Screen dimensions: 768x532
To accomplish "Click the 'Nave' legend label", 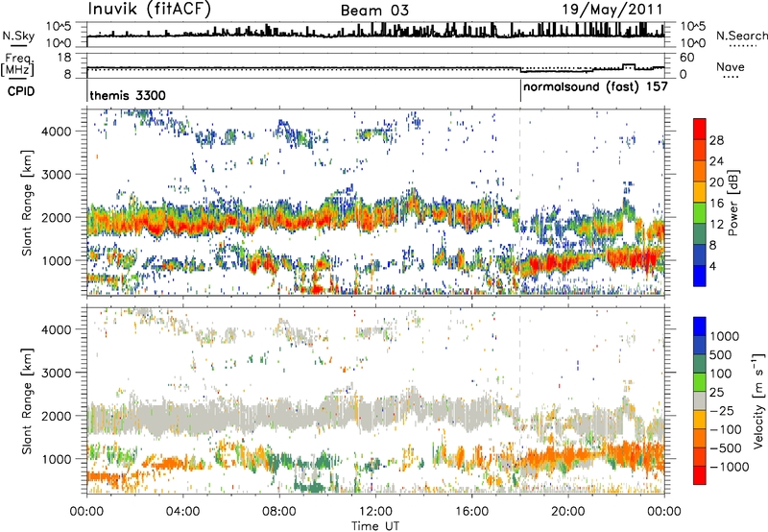I will [x=731, y=66].
